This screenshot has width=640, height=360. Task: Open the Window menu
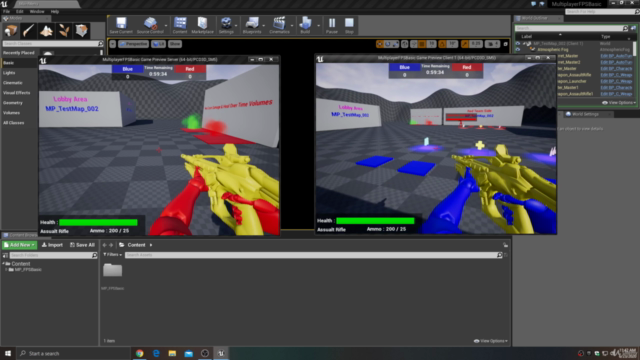pos(37,11)
